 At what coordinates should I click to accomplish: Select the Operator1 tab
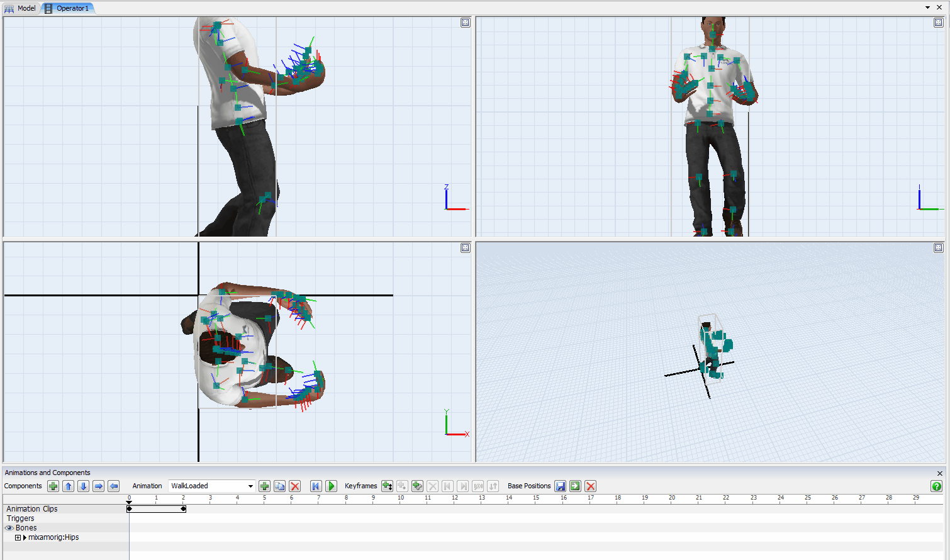click(x=68, y=8)
